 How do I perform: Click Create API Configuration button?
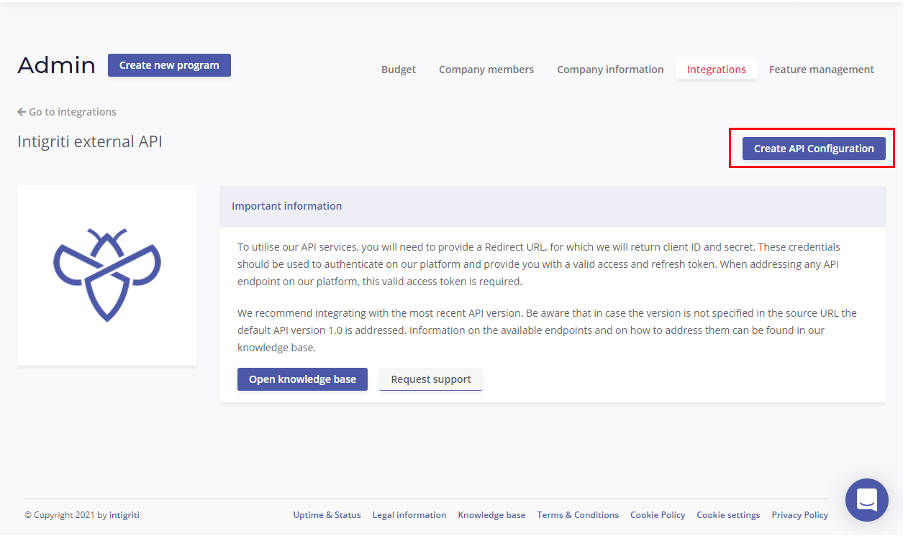tap(813, 148)
